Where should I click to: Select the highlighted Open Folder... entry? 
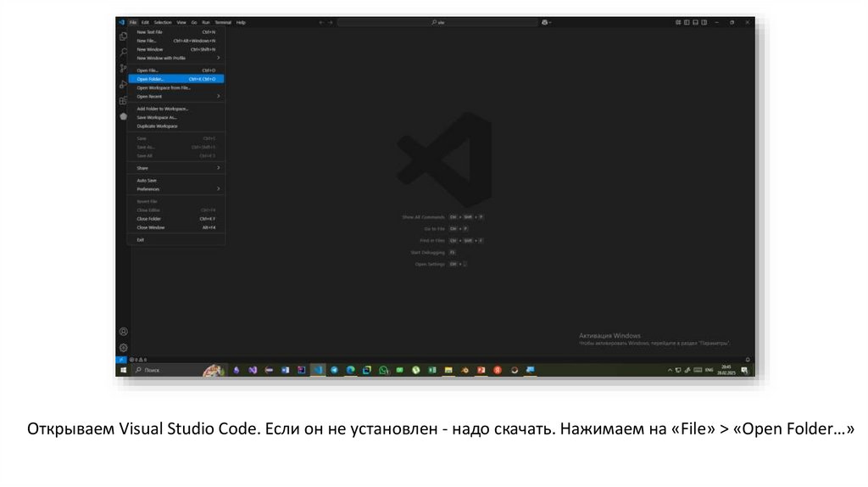pyautogui.click(x=176, y=79)
